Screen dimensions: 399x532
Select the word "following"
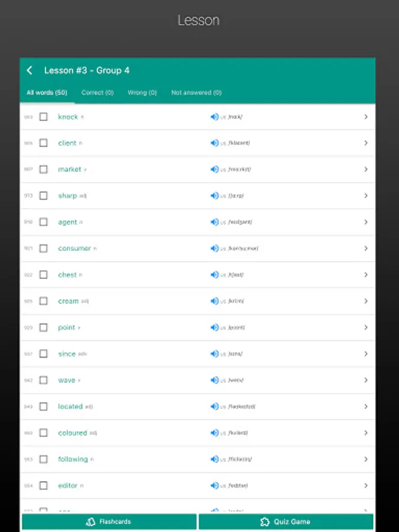click(73, 459)
